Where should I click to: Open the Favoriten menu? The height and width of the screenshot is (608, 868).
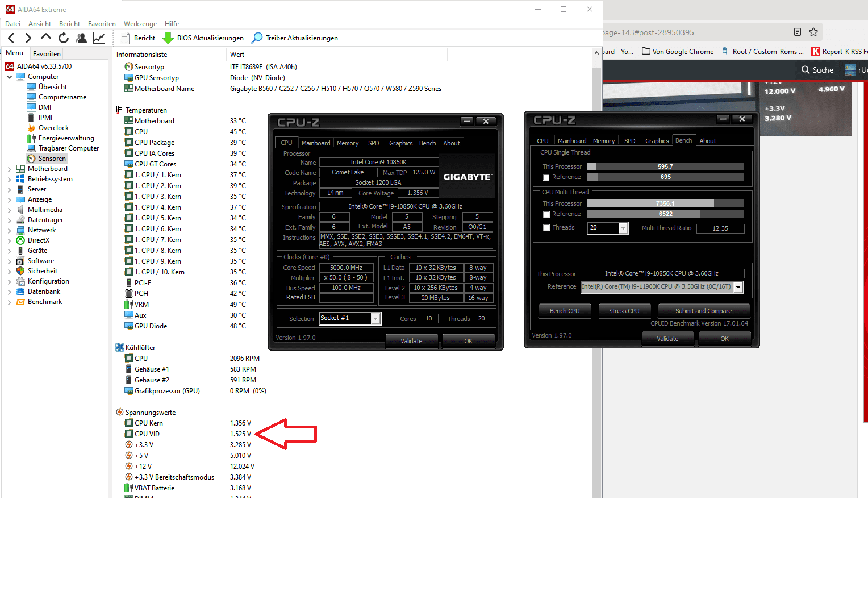102,24
